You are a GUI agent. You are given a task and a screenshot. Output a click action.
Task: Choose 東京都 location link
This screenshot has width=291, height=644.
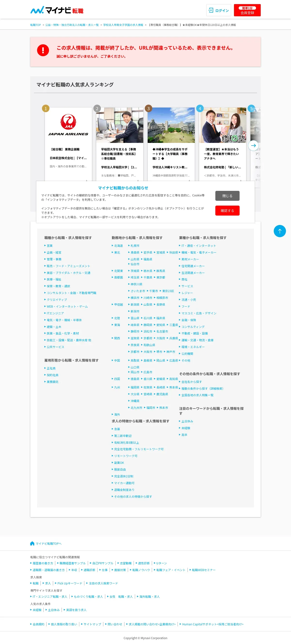(x=161, y=278)
